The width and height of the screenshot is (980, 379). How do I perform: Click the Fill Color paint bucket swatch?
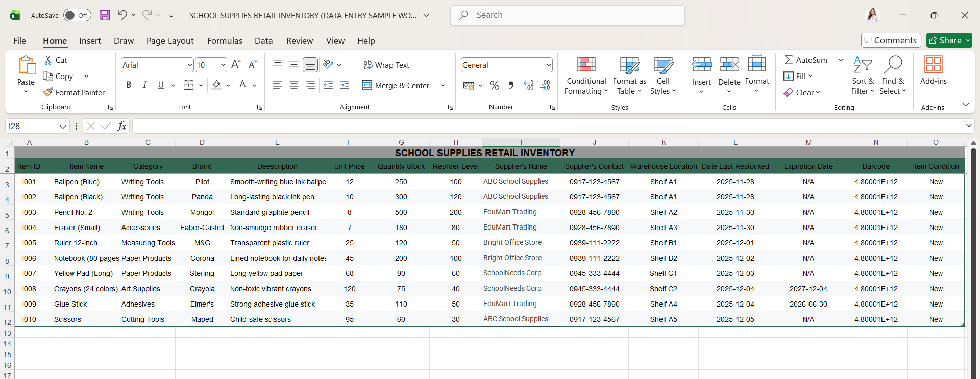217,85
